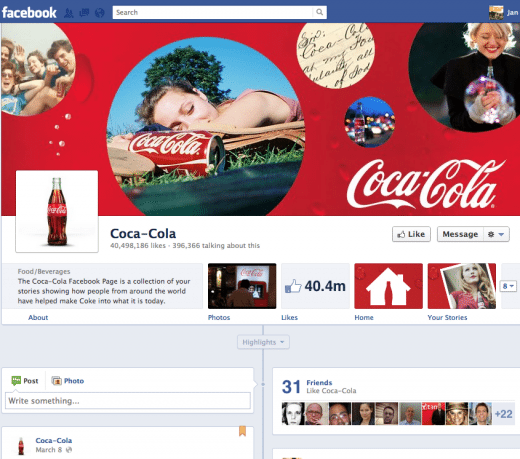The width and height of the screenshot is (520, 459).
Task: Open the friend requests icon
Action: pos(68,13)
